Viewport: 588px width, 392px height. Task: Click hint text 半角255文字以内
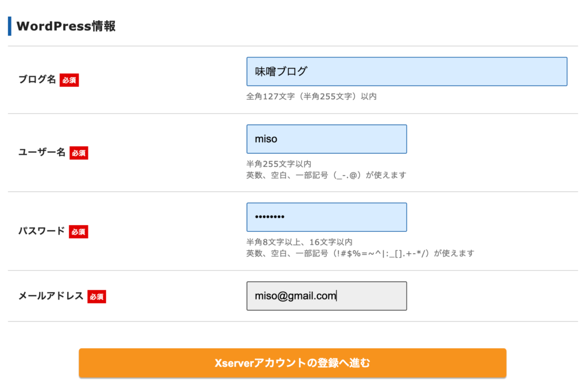[x=279, y=164]
